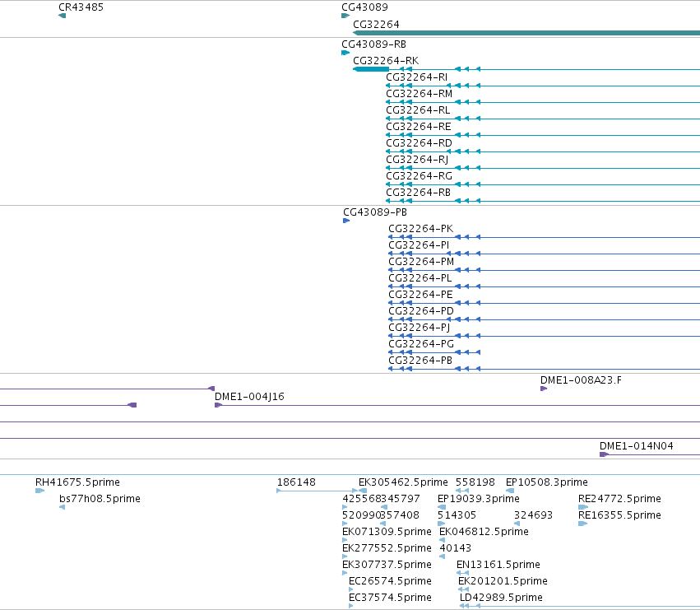This screenshot has height=610, width=700.
Task: Select EST EK071309.5prime
Action: (387, 532)
